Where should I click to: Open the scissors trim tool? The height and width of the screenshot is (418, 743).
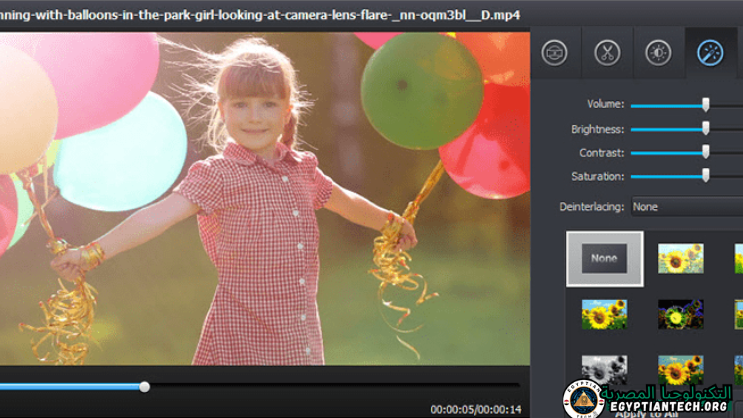click(607, 53)
